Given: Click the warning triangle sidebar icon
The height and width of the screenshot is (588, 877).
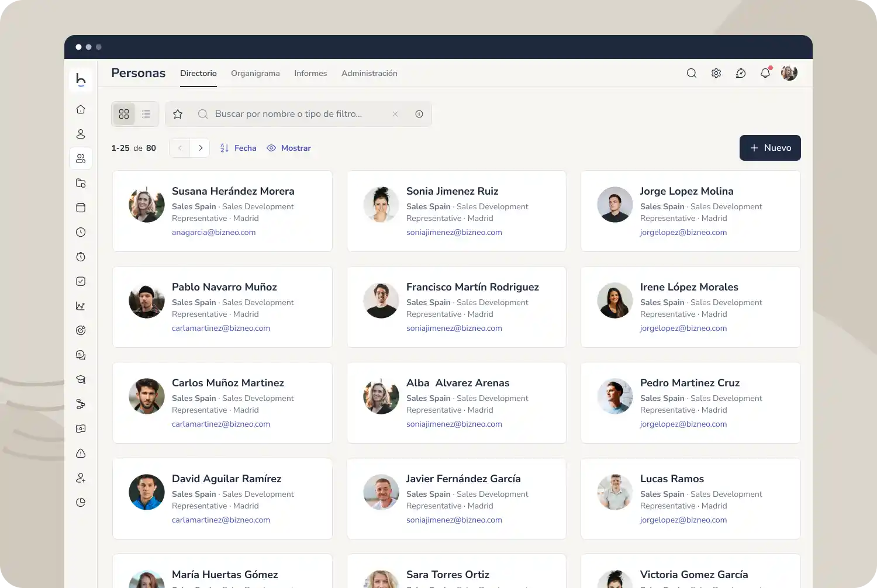Looking at the screenshot, I should pyautogui.click(x=81, y=453).
